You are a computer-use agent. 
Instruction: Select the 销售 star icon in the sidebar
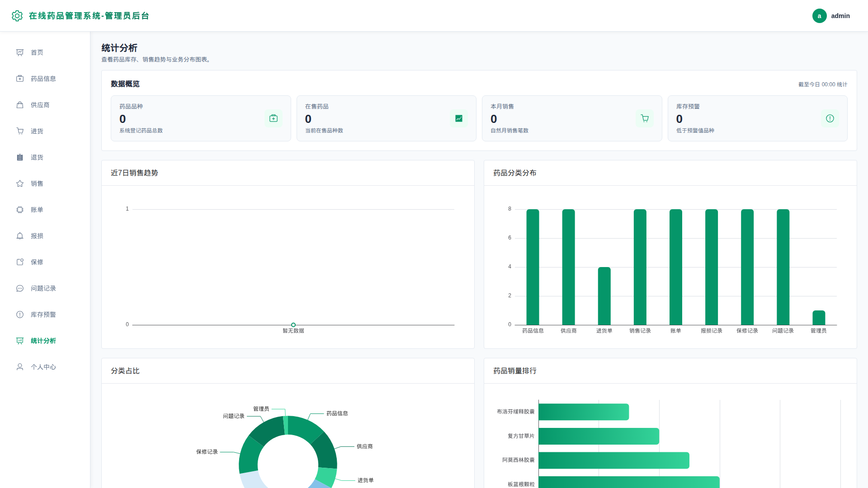[x=20, y=183]
